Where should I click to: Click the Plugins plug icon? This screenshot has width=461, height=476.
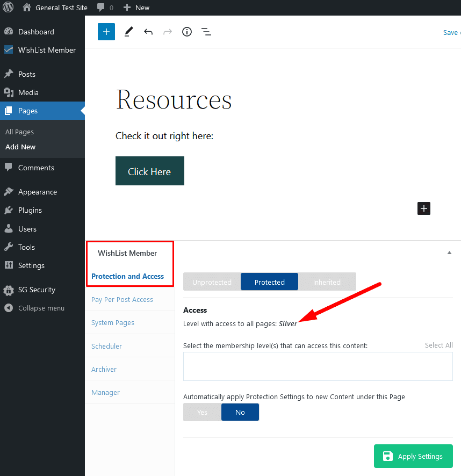pyautogui.click(x=9, y=210)
